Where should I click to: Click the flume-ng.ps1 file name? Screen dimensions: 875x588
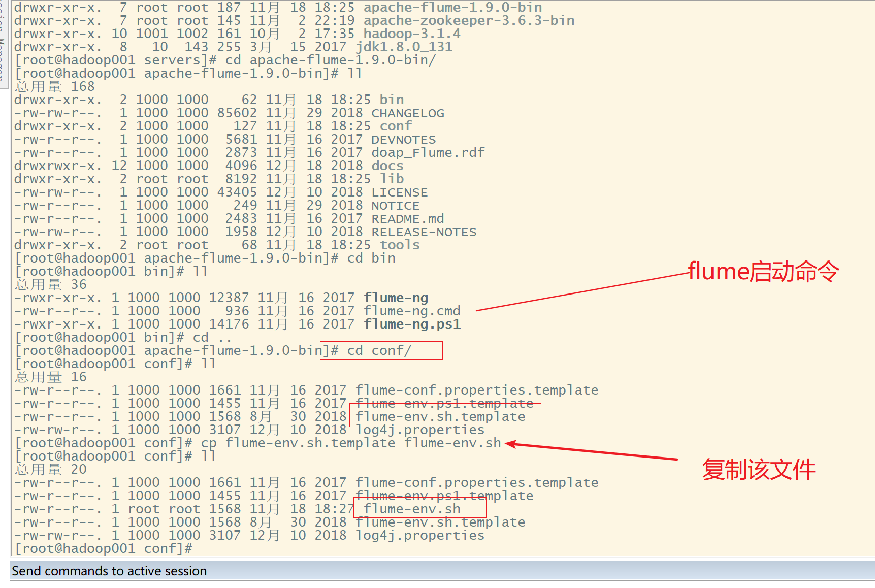pyautogui.click(x=412, y=324)
